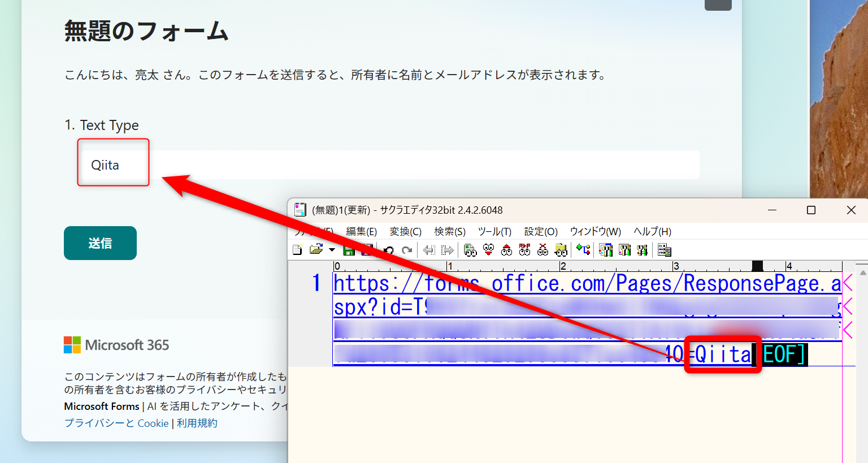Screen dimensions: 868x463
Task: Open the 設定 menu
Action: coord(540,231)
